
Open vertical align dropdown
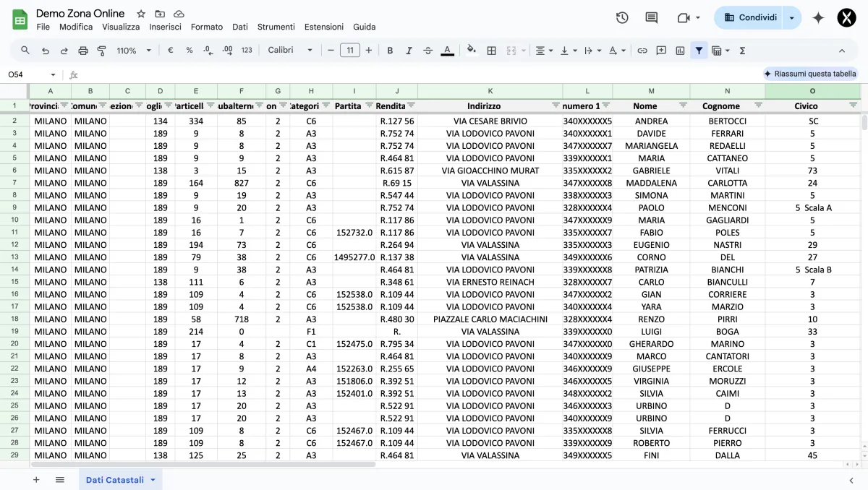569,51
